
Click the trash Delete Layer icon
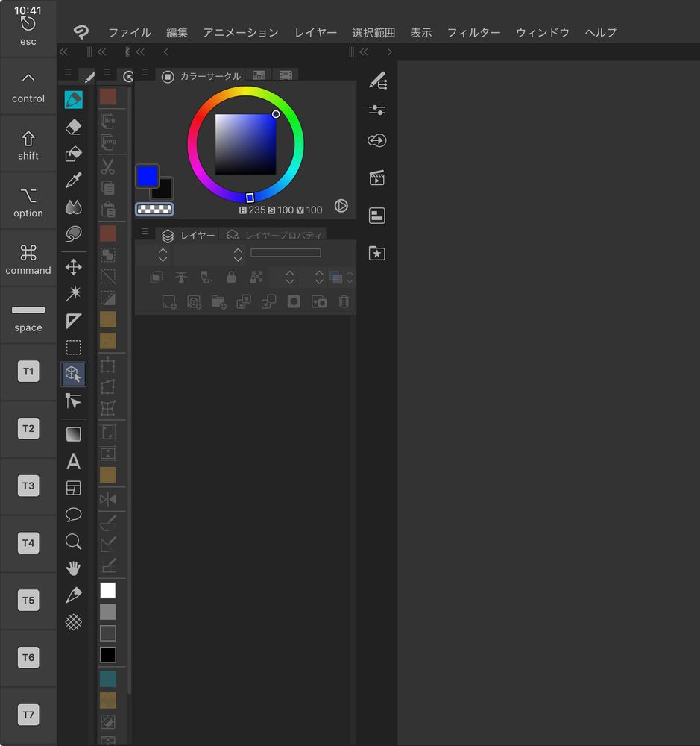pos(344,301)
